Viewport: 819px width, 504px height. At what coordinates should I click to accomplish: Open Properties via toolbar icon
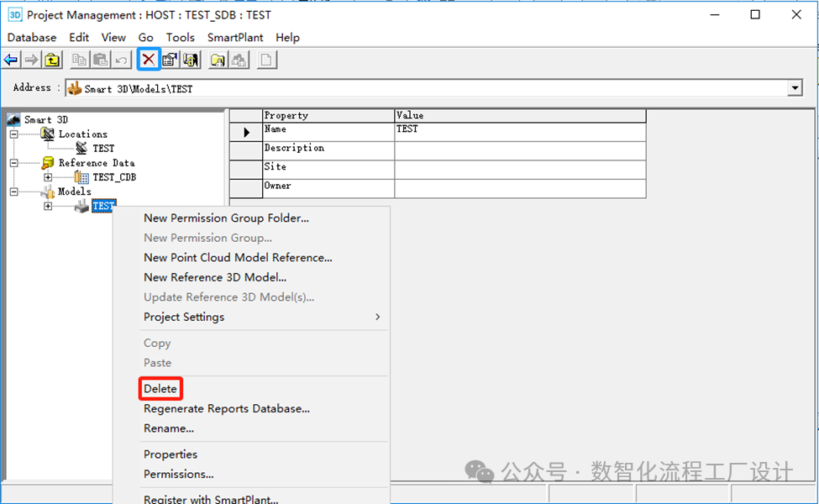(x=169, y=60)
